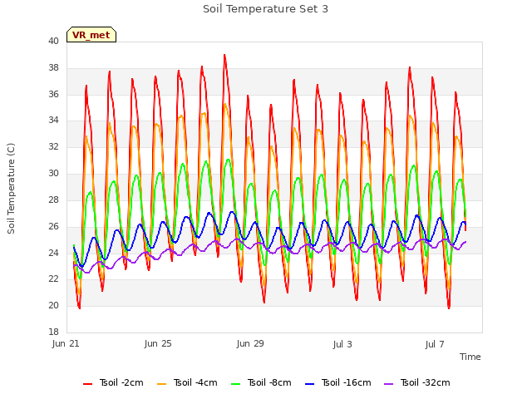Click the 26 y-axis tick label
Viewport: 532px width, 399px height.
coord(53,226)
